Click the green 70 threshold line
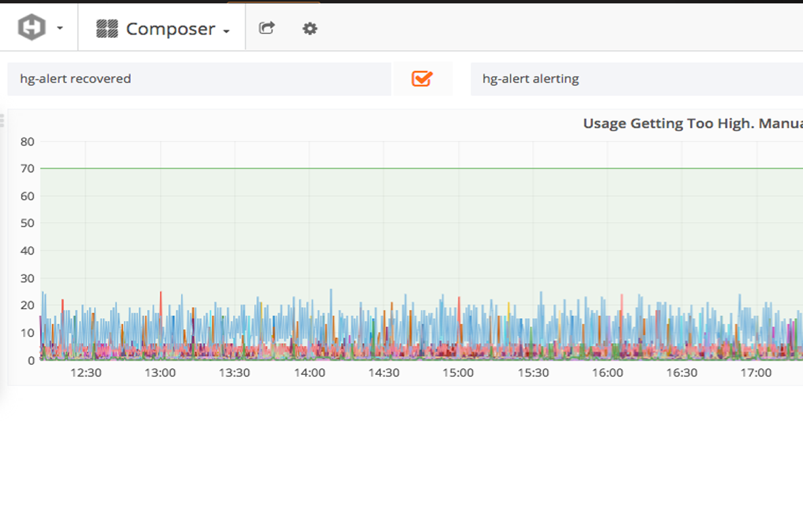 [x=406, y=168]
